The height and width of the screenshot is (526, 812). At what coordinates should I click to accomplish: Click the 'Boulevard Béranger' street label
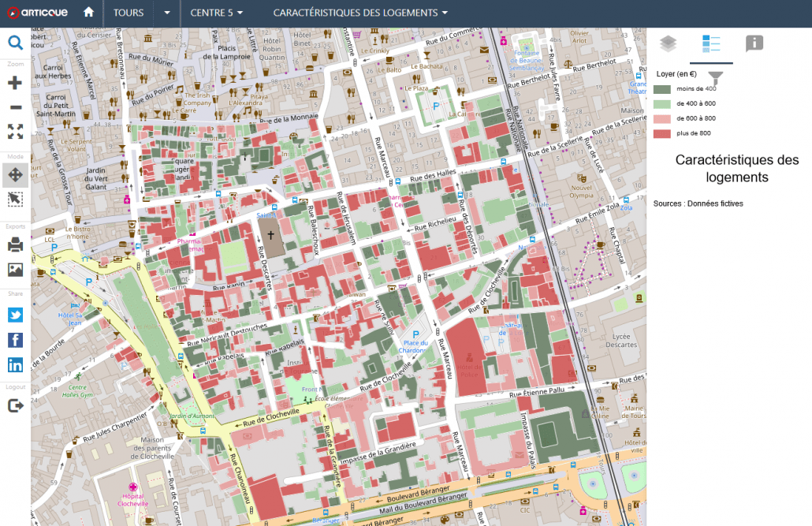point(419,494)
